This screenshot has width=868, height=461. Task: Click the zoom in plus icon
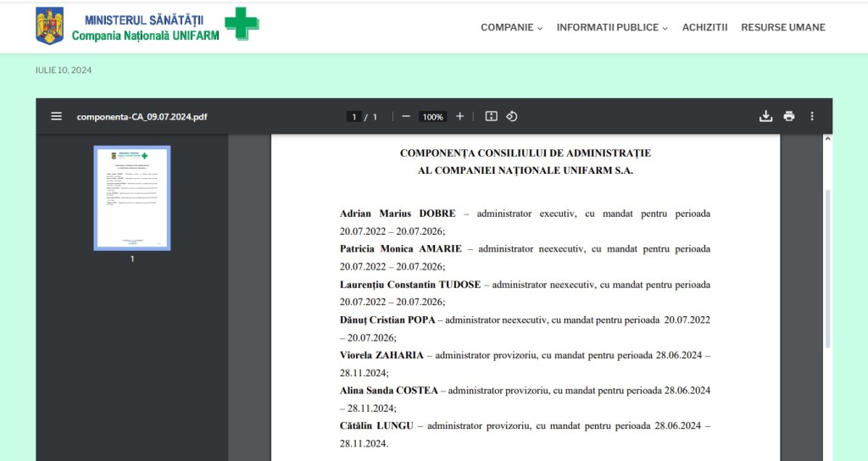459,116
